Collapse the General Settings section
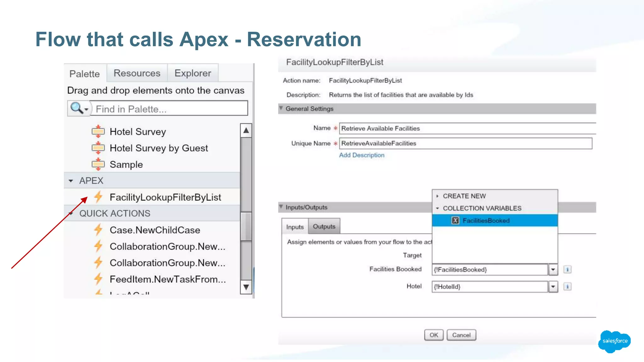Screen dimensions: 644x362 click(281, 108)
